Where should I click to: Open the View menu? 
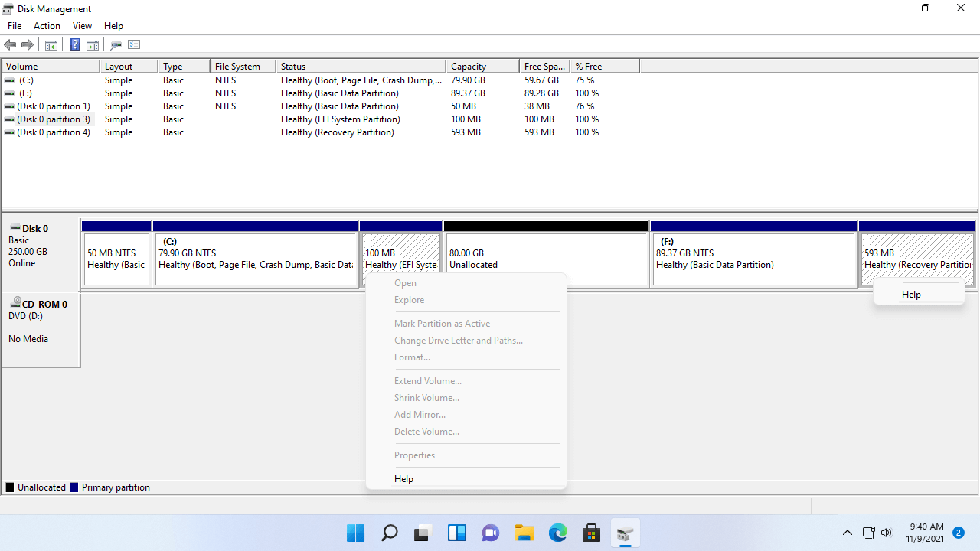(x=82, y=26)
